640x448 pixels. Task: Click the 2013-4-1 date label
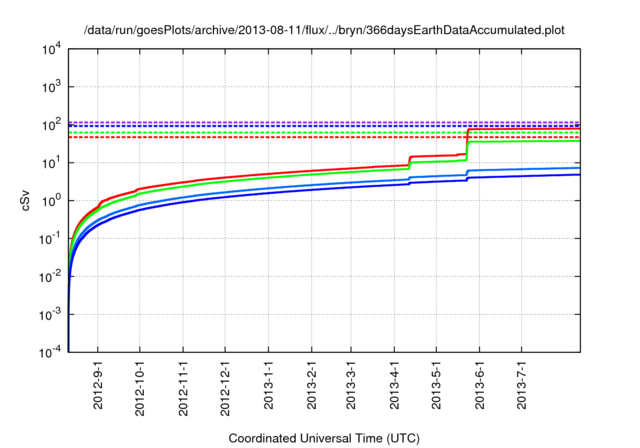click(x=394, y=385)
